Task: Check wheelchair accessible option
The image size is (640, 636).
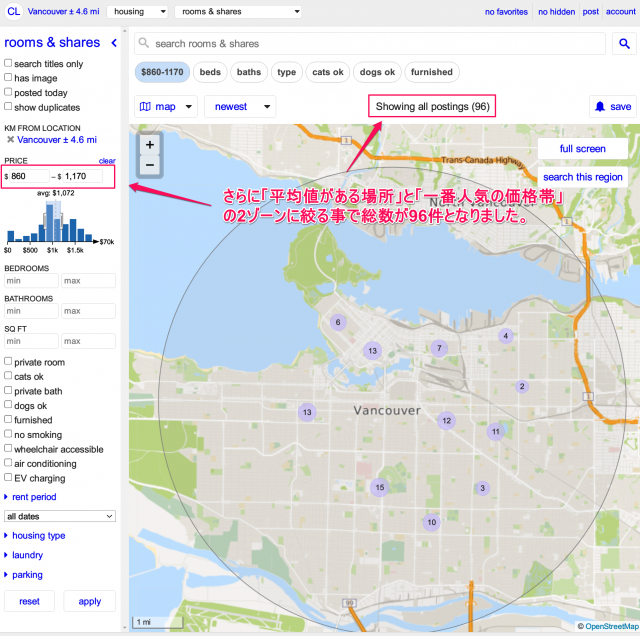Action: (x=8, y=448)
